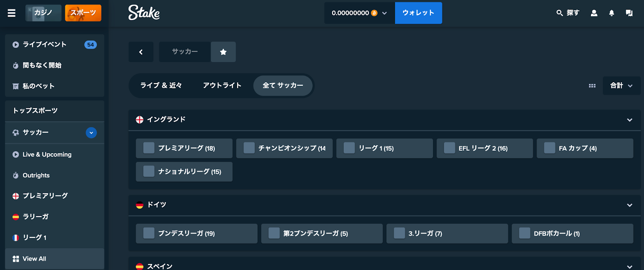Open the notifications bell icon

611,13
